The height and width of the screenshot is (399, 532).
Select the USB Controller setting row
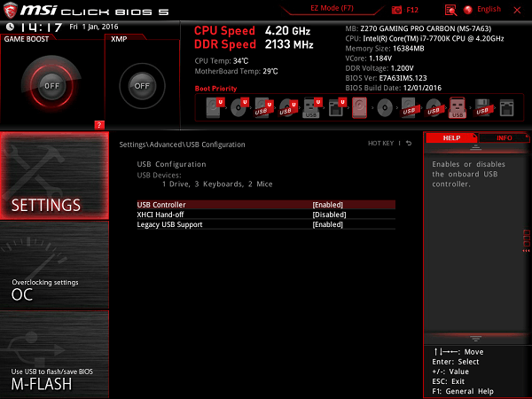[x=266, y=205]
